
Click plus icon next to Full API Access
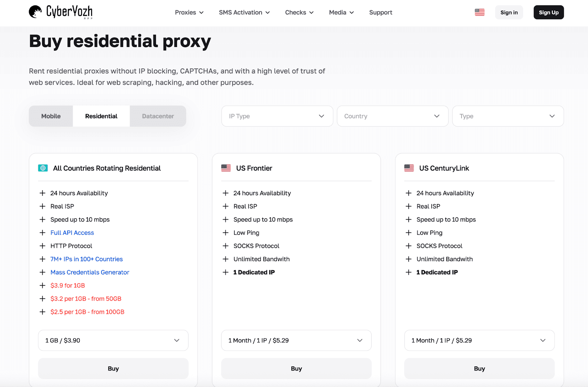43,233
